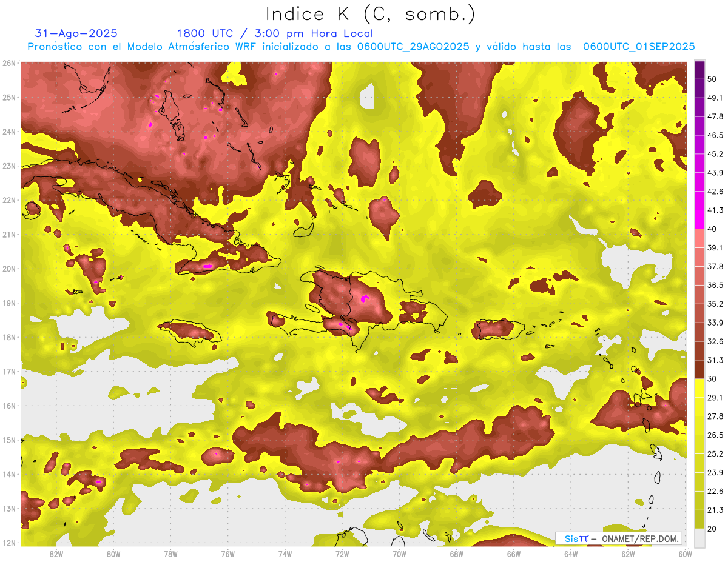Click the legend value 35.2

point(715,304)
